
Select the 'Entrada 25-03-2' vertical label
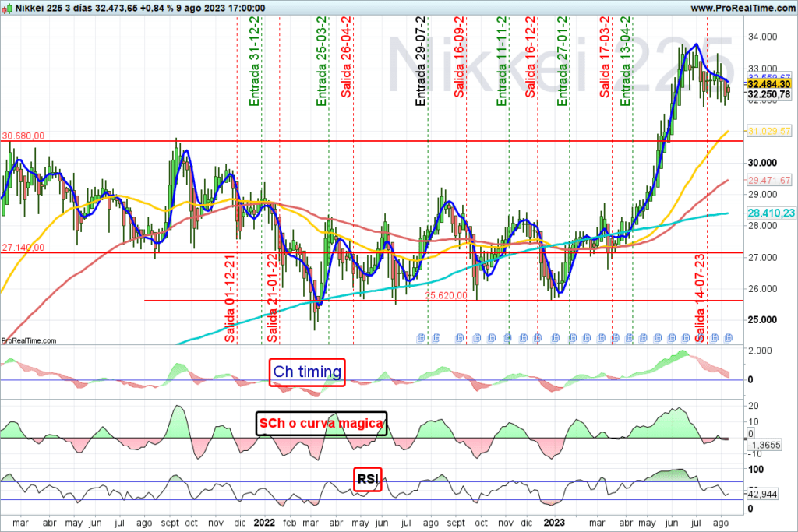(x=322, y=61)
